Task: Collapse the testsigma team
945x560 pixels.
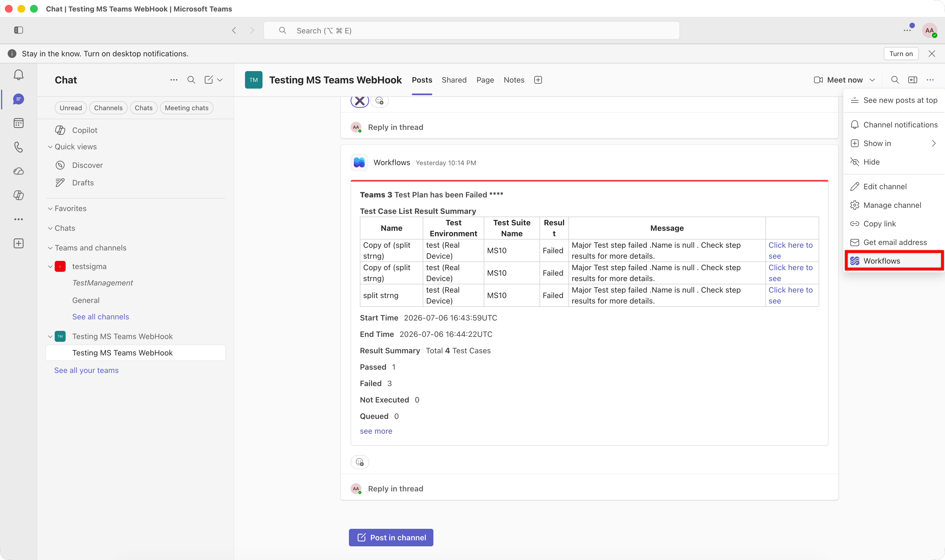Action: pos(50,266)
